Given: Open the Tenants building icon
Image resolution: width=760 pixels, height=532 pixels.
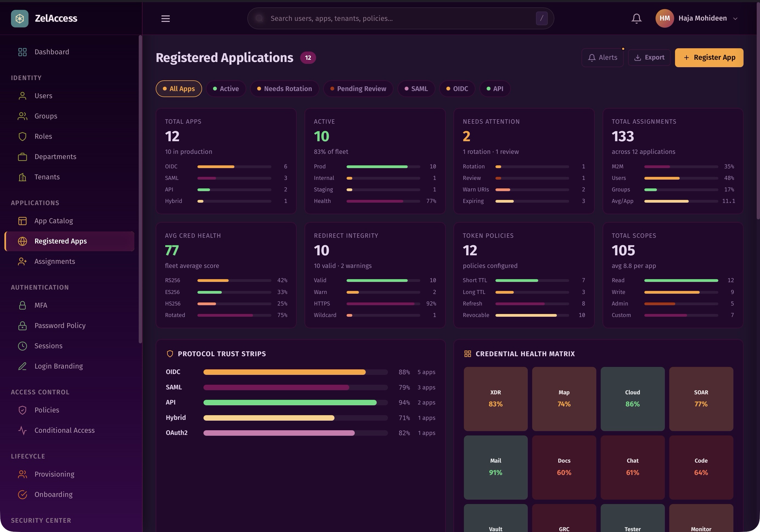Looking at the screenshot, I should [x=22, y=177].
